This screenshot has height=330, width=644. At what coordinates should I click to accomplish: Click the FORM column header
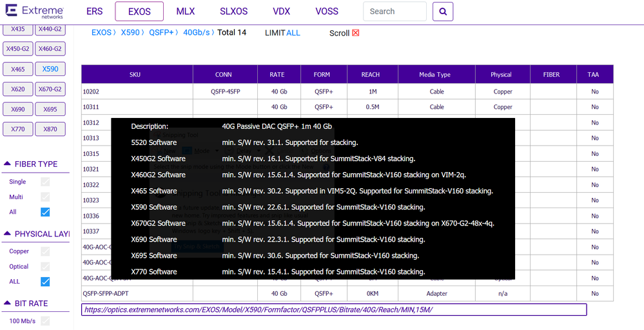pos(324,74)
